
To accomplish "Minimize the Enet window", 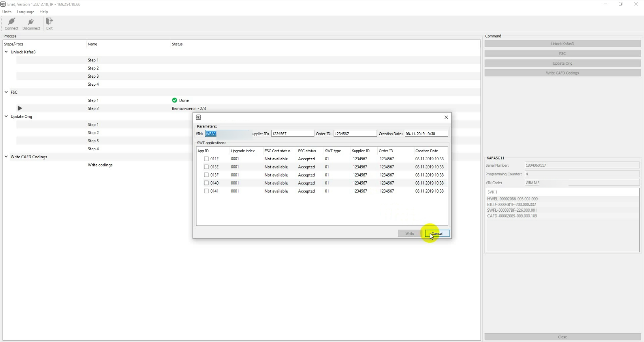I will point(605,4).
